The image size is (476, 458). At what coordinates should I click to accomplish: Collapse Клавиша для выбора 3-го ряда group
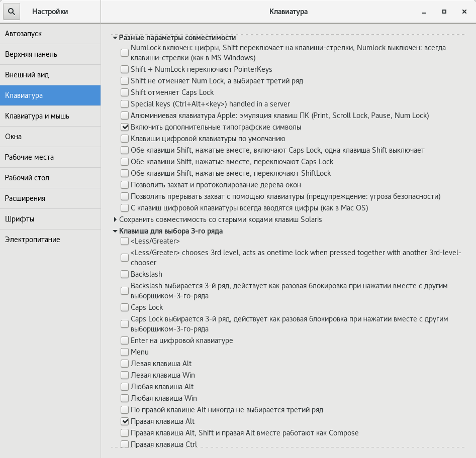(x=115, y=231)
